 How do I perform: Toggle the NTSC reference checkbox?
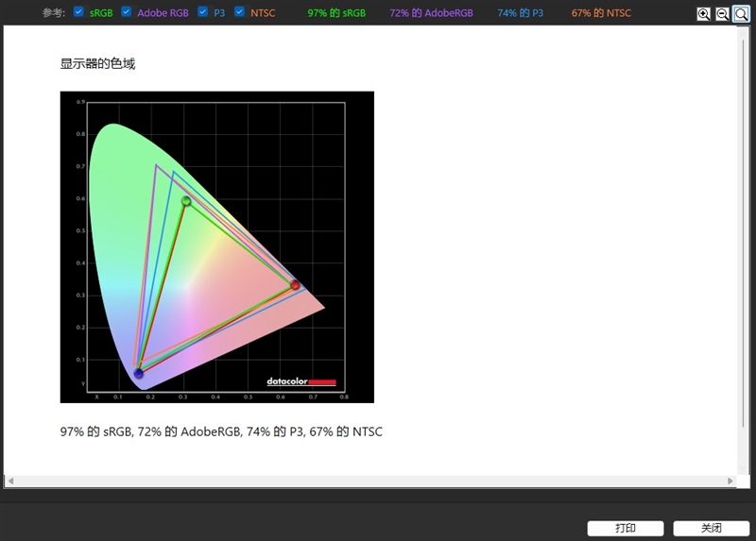240,12
